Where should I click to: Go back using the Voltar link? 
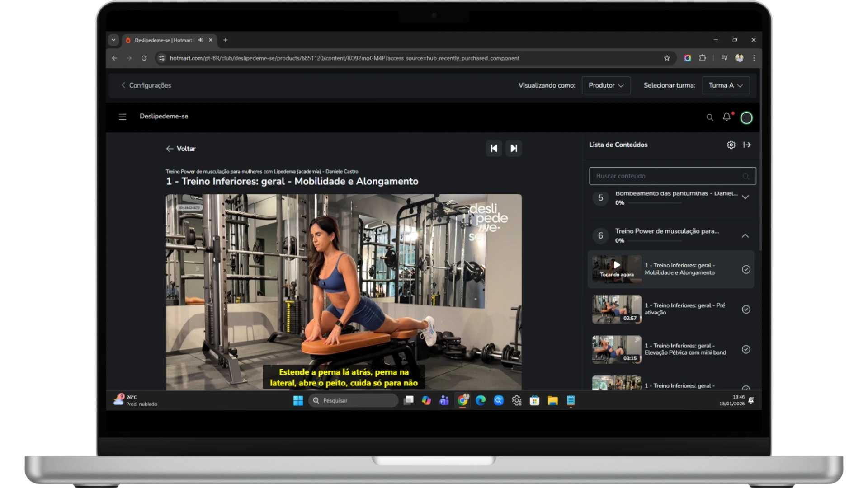(x=181, y=149)
